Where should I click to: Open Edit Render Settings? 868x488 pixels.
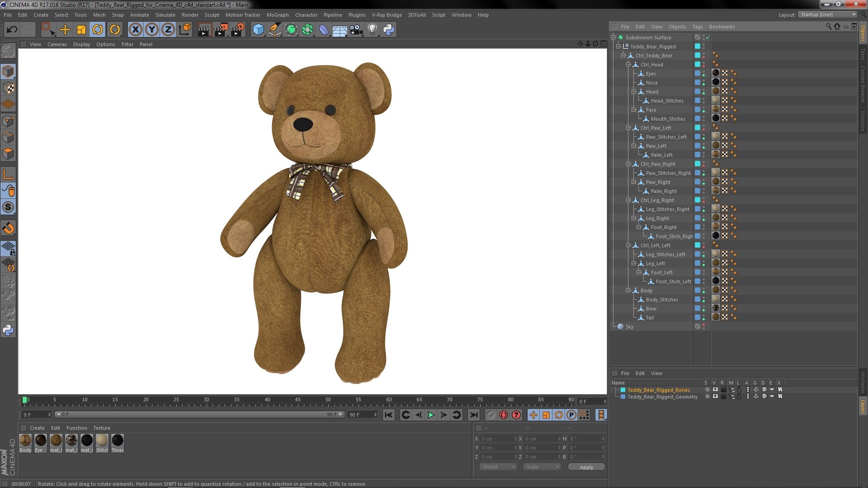click(x=238, y=30)
